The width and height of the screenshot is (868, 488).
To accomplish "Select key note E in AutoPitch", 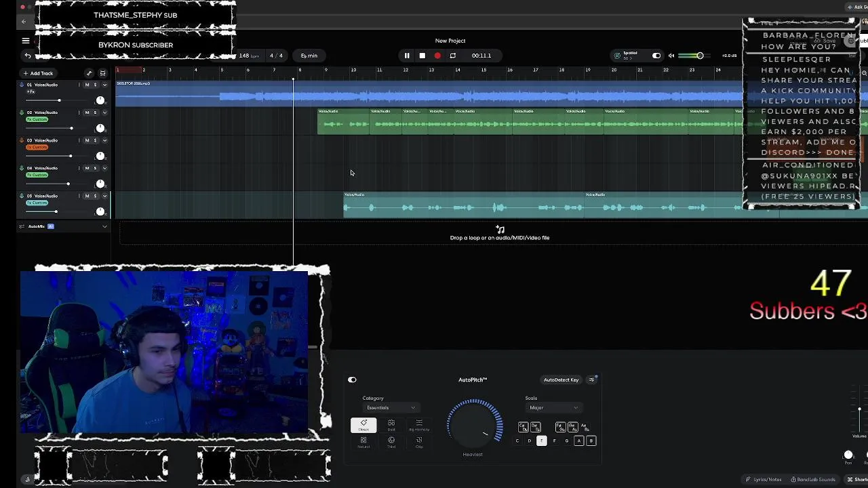I will click(542, 441).
